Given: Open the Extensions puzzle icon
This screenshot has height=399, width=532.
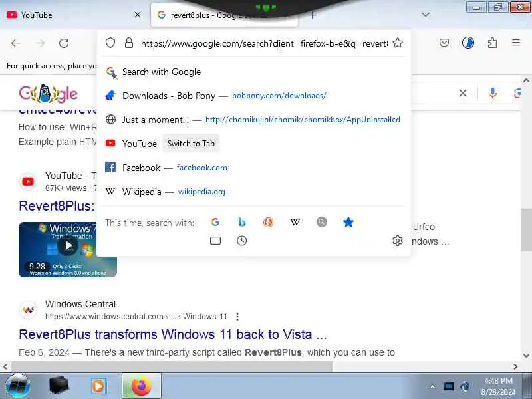Looking at the screenshot, I should coord(492,43).
